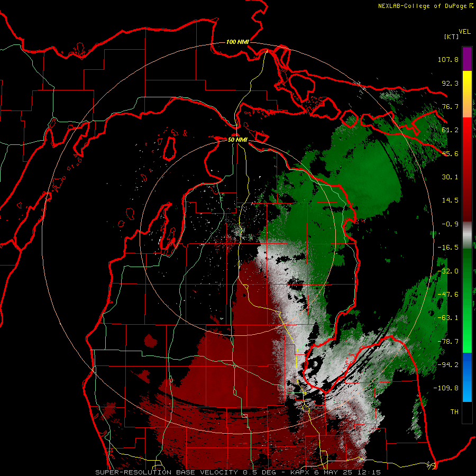
Task: Select the -109.8 legend value
Action: [x=446, y=388]
